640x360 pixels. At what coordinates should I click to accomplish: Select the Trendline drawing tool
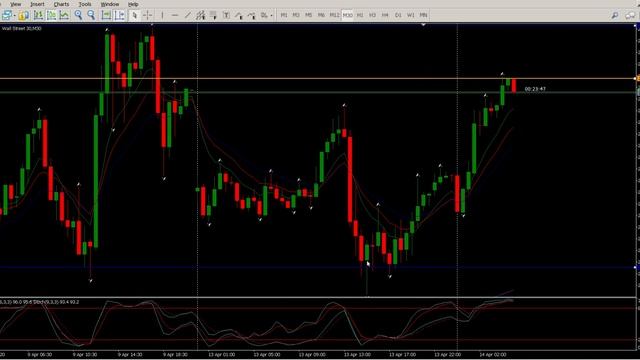pos(187,16)
